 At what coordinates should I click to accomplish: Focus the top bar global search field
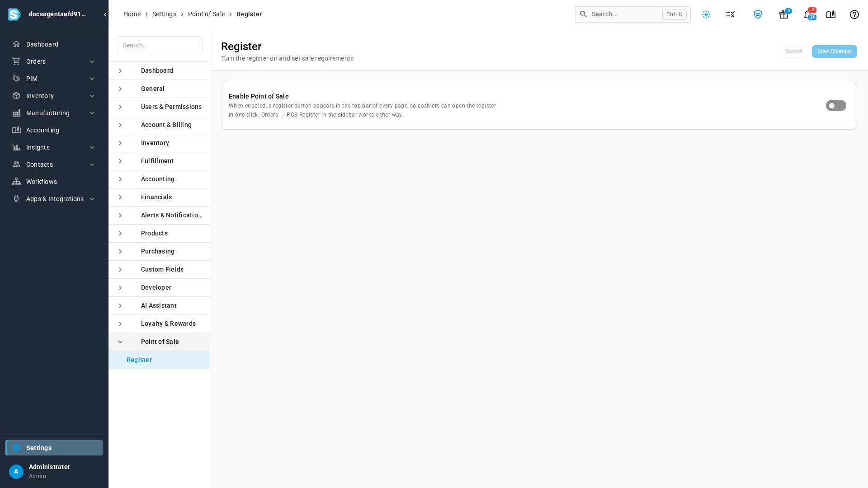pyautogui.click(x=632, y=14)
